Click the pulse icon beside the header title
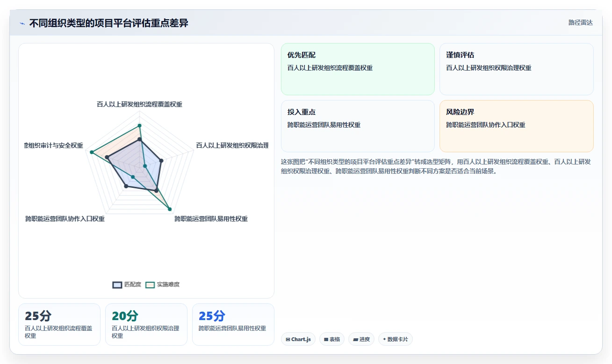Viewport: 612px width, 364px height. tap(22, 23)
